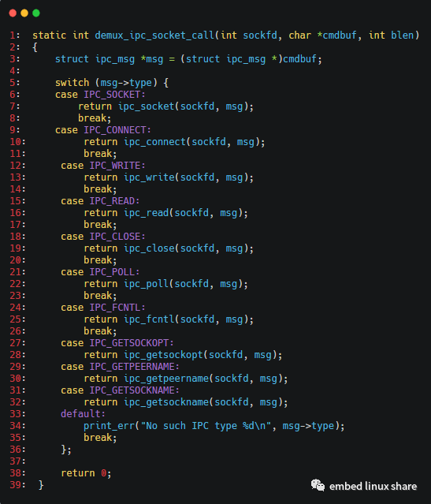Click line number 5
Viewport: 431px width, 504px height.
click(x=15, y=83)
